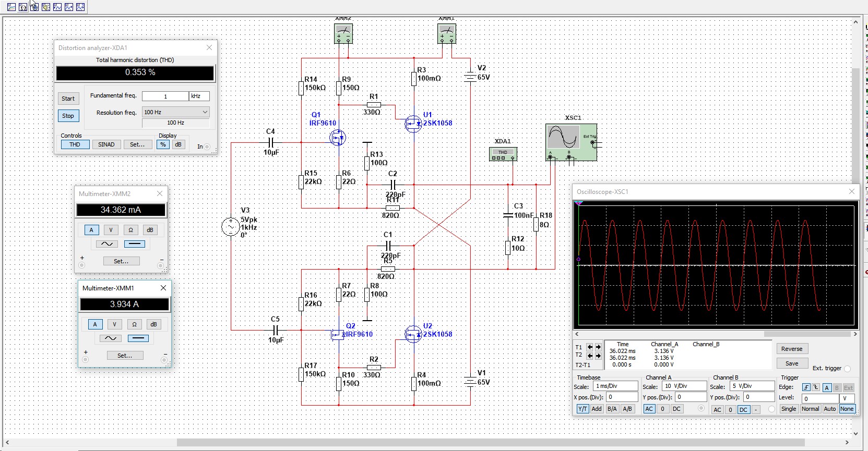Open Set... in Multimeter-XMM2
Screen dimensions: 868x451
coord(121,261)
